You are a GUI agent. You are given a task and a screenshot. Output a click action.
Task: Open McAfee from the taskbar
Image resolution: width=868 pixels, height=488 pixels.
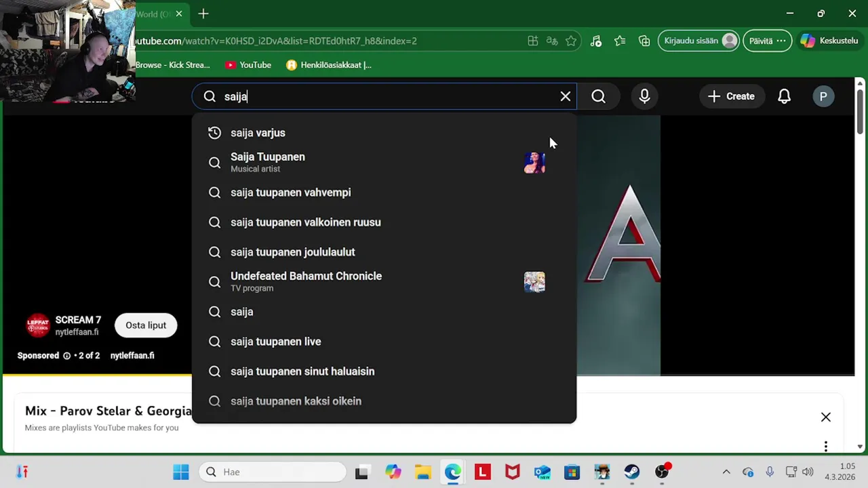point(512,472)
